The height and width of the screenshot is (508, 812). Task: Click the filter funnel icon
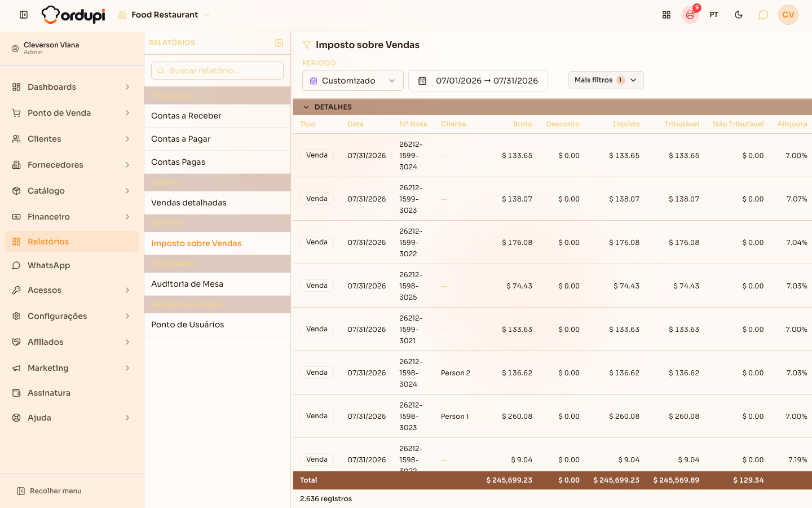pyautogui.click(x=307, y=45)
